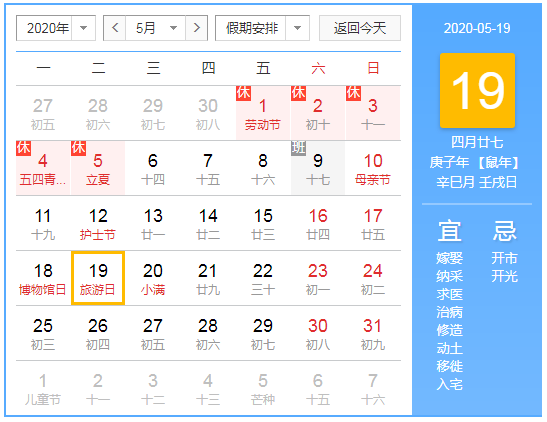
Task: Select May 27 初五
Action: (x=153, y=333)
